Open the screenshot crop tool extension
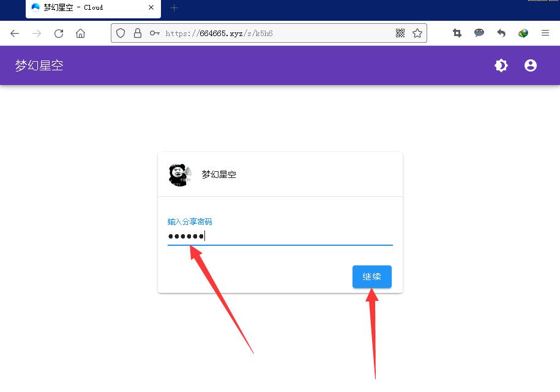 (457, 34)
